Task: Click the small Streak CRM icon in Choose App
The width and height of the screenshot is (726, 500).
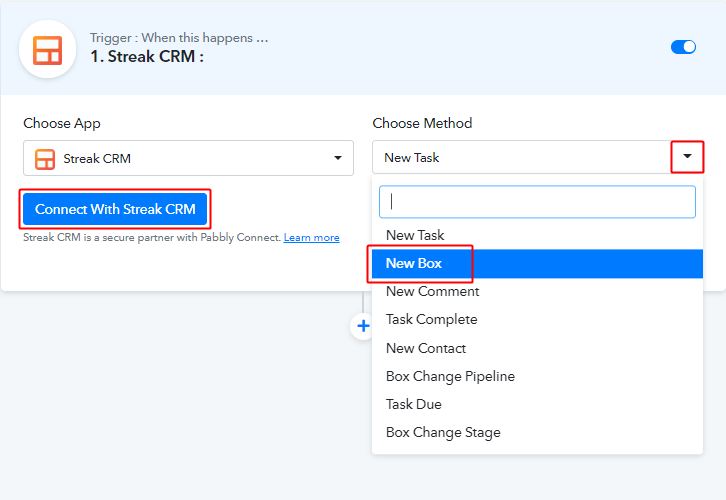Action: coord(45,159)
